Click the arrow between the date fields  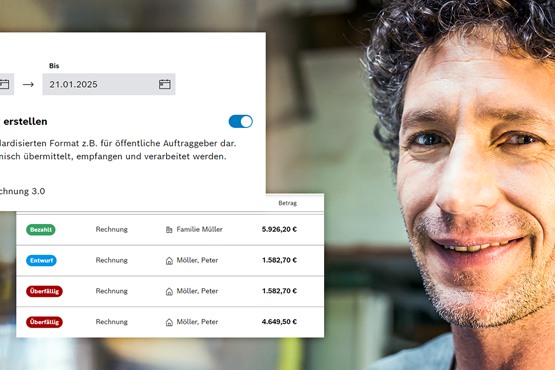(x=28, y=84)
